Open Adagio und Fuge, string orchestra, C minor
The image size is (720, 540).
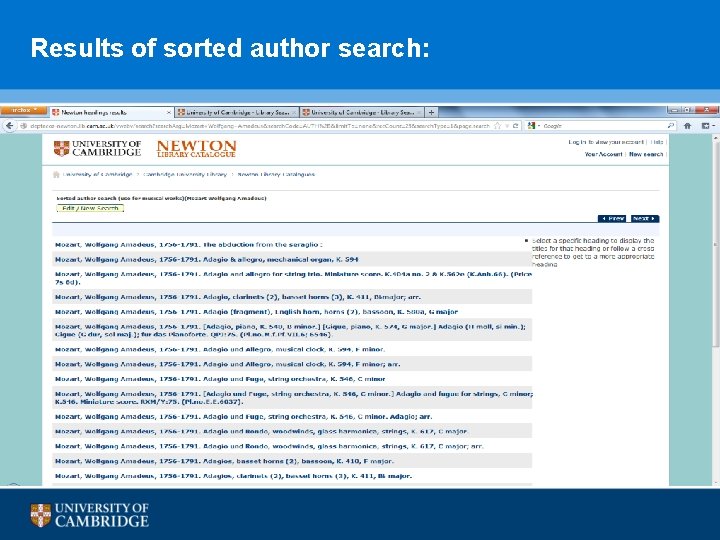pyautogui.click(x=220, y=379)
